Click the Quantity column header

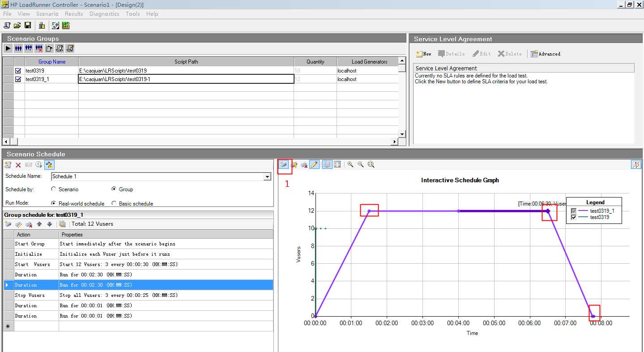316,62
